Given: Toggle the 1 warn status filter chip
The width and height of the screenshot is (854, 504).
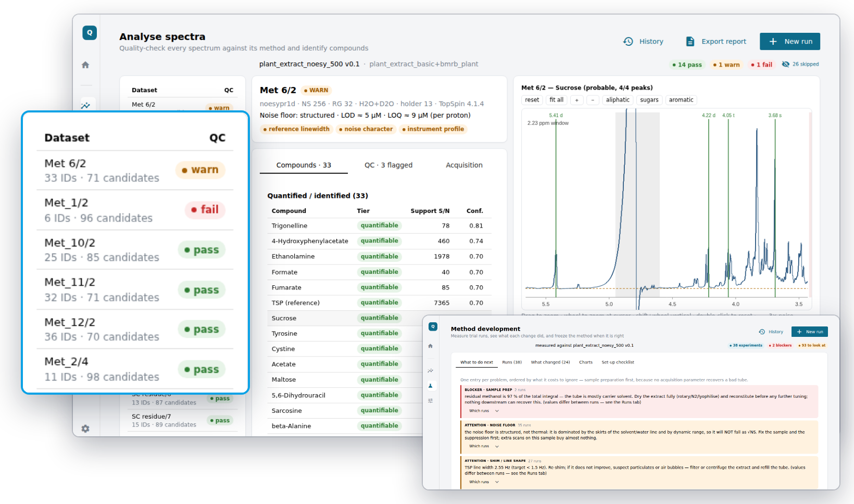Looking at the screenshot, I should pos(726,65).
